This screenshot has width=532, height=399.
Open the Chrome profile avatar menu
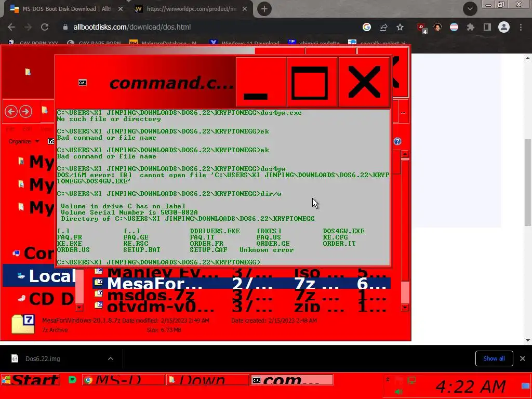click(x=504, y=27)
